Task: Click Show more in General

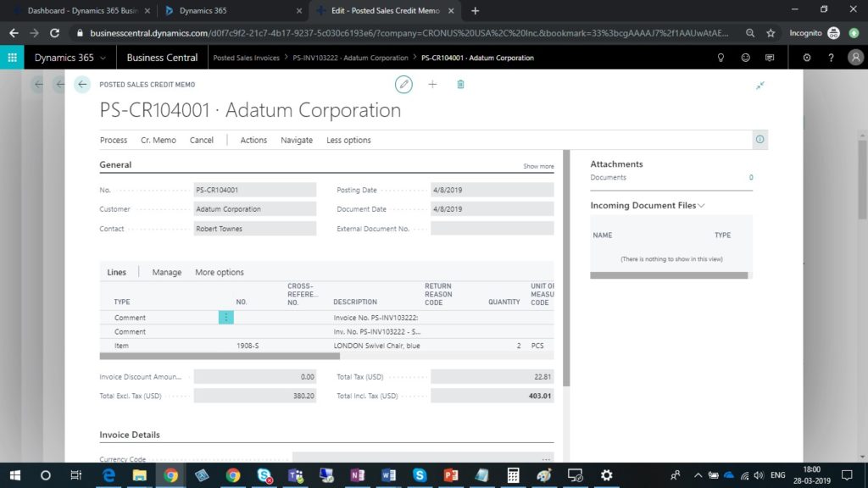Action: click(538, 166)
